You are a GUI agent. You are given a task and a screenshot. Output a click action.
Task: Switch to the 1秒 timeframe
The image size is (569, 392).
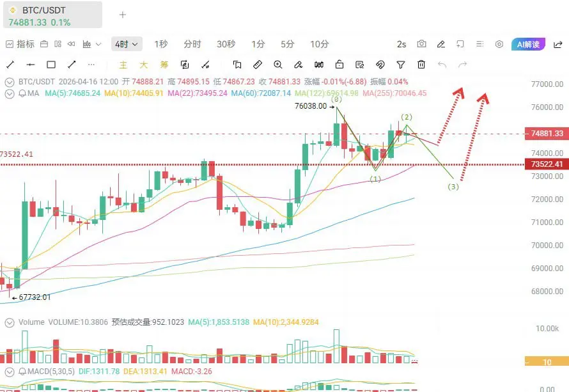pyautogui.click(x=160, y=44)
